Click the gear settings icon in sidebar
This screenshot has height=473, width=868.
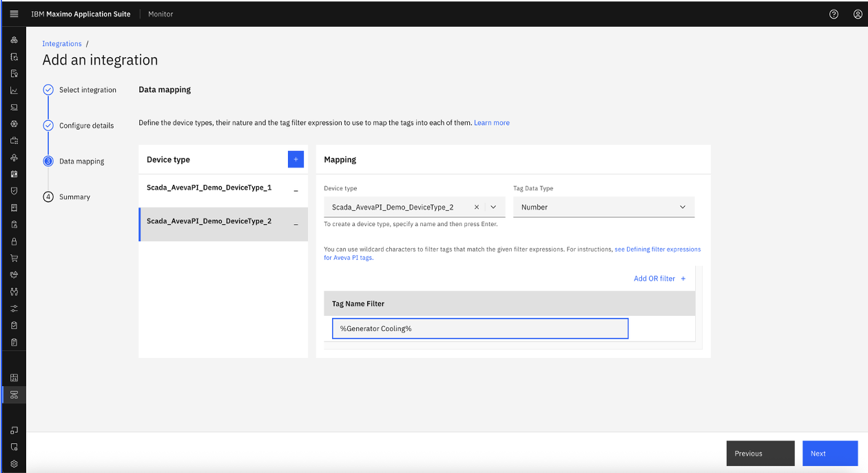14,464
